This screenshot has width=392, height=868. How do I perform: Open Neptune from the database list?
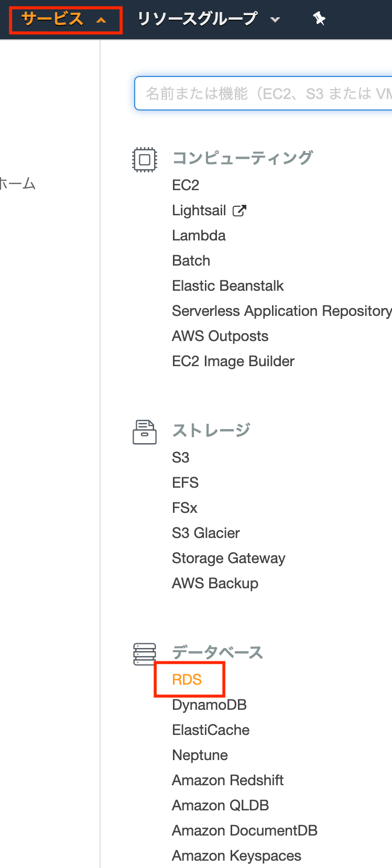tap(200, 754)
